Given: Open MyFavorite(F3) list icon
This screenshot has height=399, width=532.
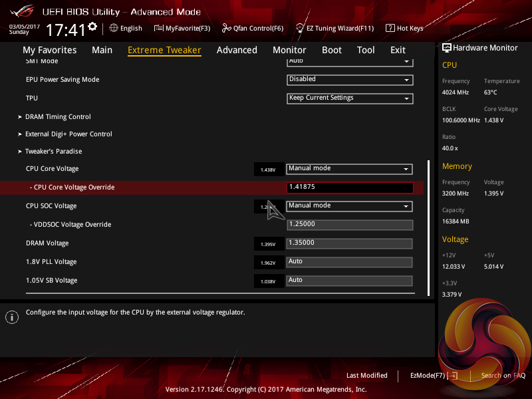Looking at the screenshot, I should pyautogui.click(x=158, y=28).
